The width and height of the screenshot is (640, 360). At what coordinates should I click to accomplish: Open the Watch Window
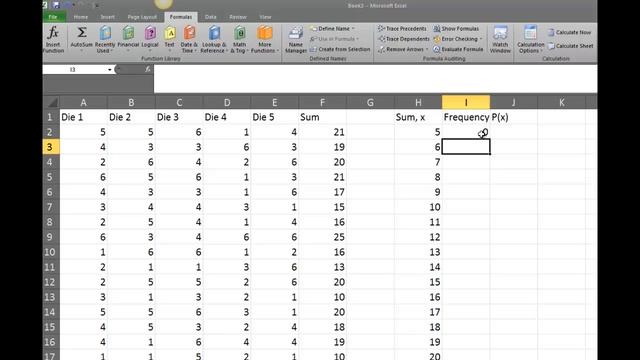(500, 39)
